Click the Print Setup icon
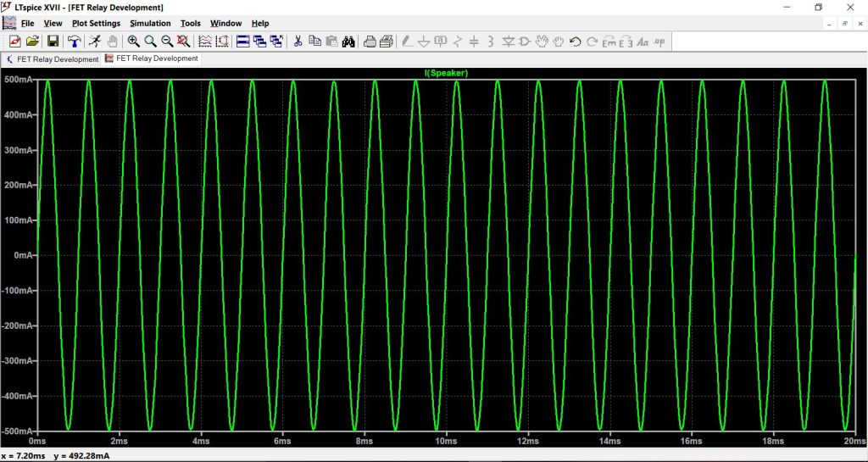The height and width of the screenshot is (462, 868). (x=370, y=42)
